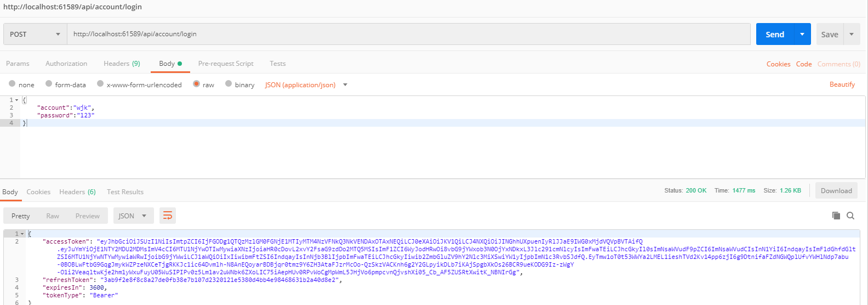Select x-www-form-urlencoded radio button
The width and height of the screenshot is (868, 305).
[100, 84]
